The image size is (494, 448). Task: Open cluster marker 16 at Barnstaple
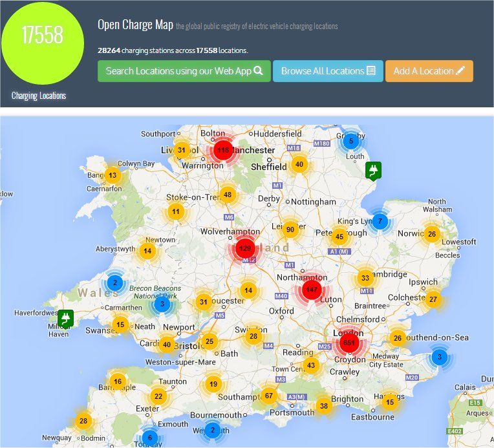pyautogui.click(x=118, y=381)
